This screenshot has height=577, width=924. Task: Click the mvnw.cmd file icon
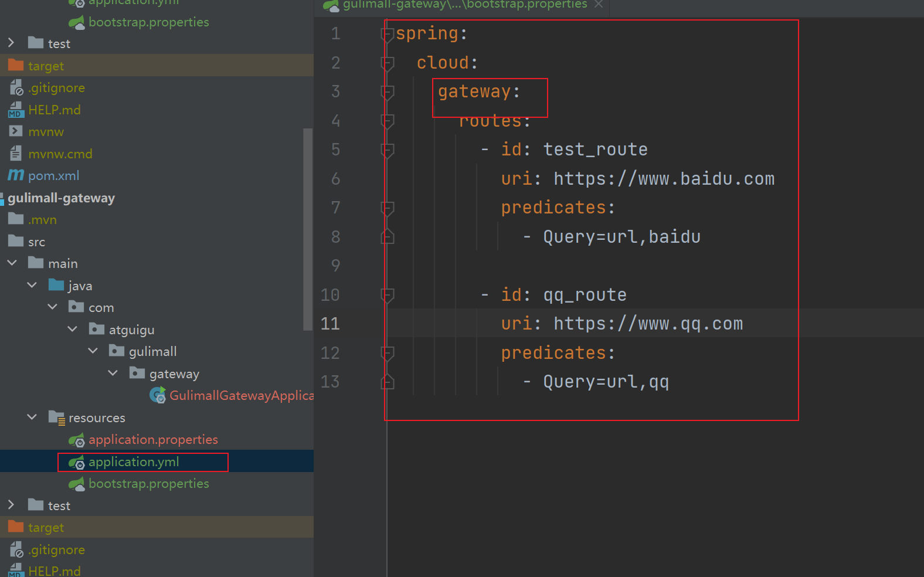coord(16,154)
